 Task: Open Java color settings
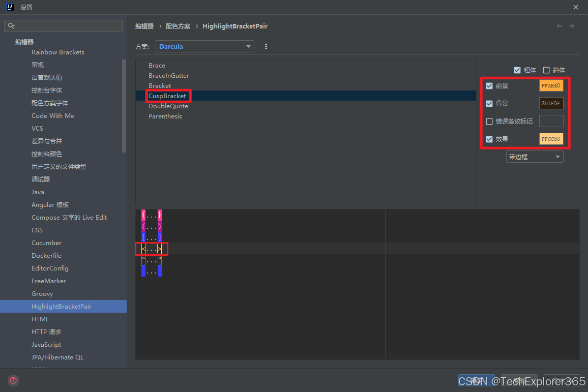coord(38,192)
